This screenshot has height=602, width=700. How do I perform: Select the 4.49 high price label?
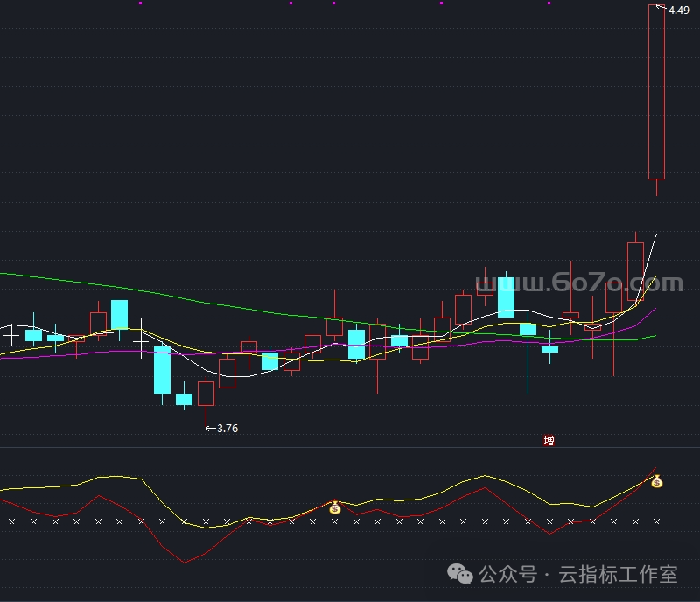[679, 10]
